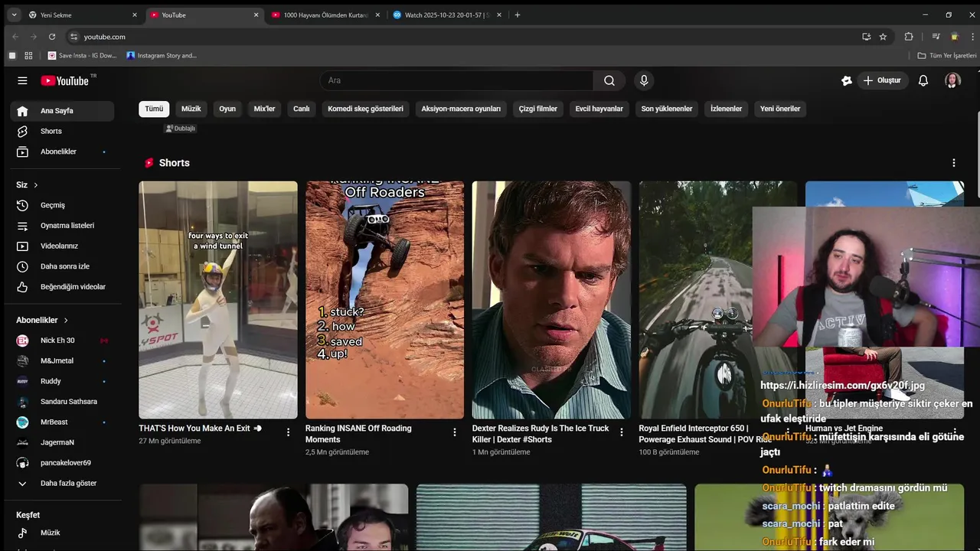Open Abonelikler in the sidebar

62,152
